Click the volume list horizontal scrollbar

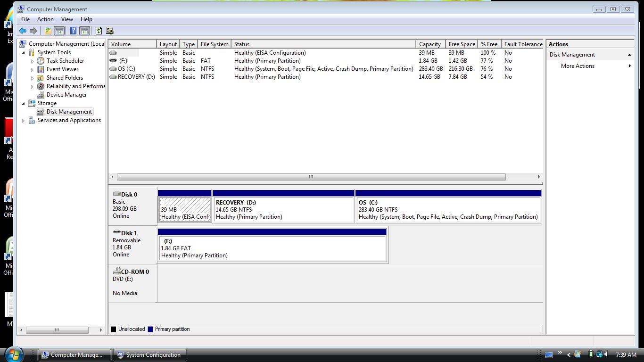(311, 177)
